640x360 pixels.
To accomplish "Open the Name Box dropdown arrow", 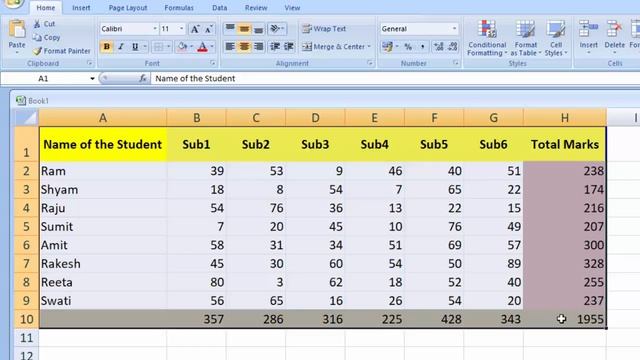I will point(92,78).
